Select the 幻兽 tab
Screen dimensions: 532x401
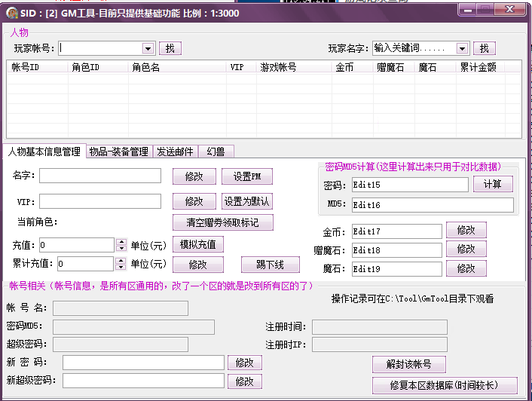tap(216, 152)
